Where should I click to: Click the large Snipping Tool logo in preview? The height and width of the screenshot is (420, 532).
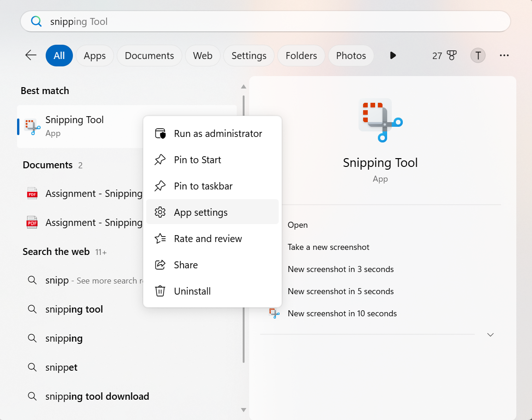381,120
